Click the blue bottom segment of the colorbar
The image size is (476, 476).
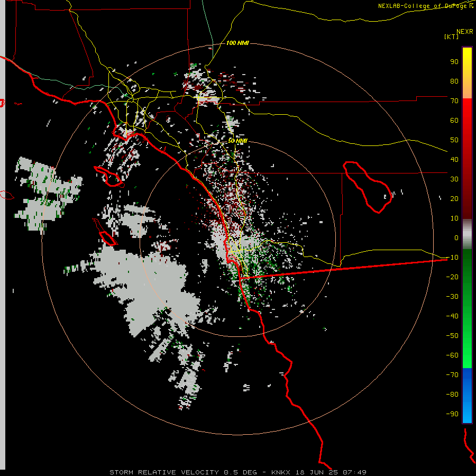[x=467, y=395]
